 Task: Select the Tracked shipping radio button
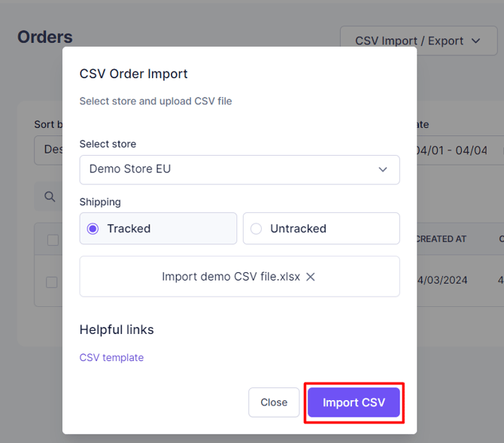pos(93,229)
